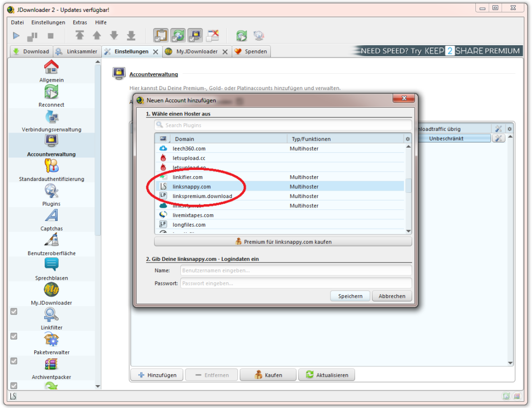Select longfiles.com in hoster list
Image resolution: width=532 pixels, height=408 pixels.
(280, 225)
